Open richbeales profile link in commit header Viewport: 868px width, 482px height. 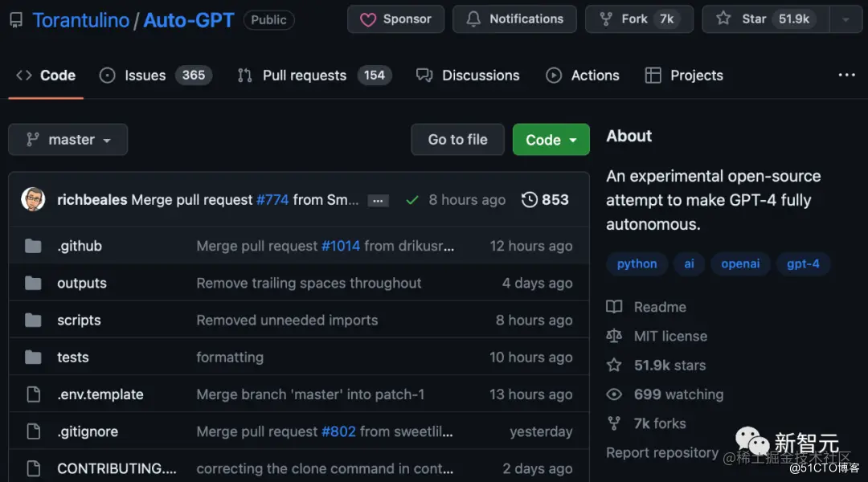[92, 200]
